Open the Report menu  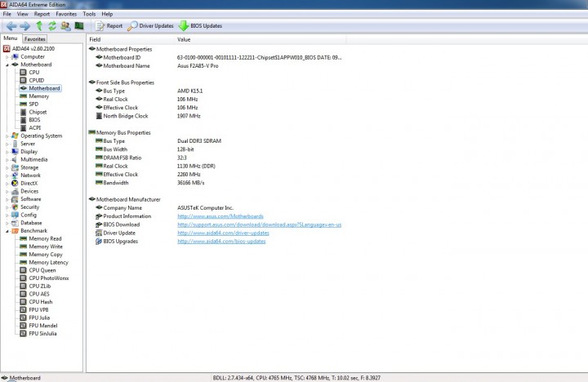(42, 14)
